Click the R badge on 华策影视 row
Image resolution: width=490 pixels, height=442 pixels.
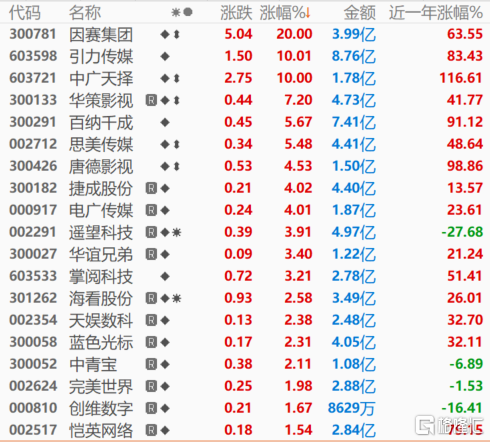151,100
